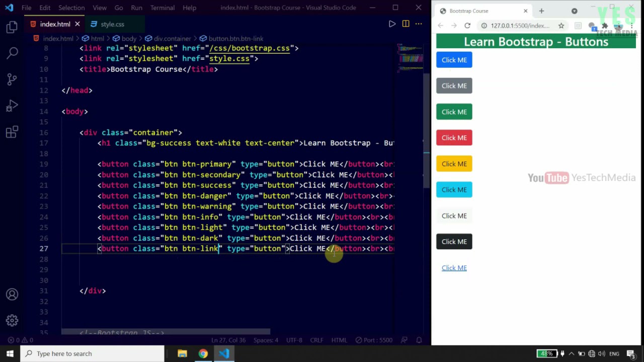Open the ENG language indicator in tray
This screenshot has width=644, height=362.
pos(614,353)
